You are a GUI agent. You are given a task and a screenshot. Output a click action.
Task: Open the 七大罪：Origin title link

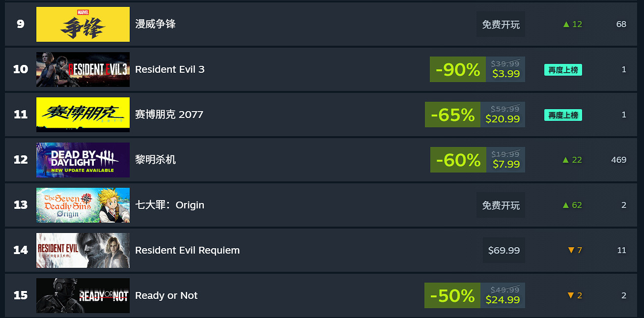(169, 205)
